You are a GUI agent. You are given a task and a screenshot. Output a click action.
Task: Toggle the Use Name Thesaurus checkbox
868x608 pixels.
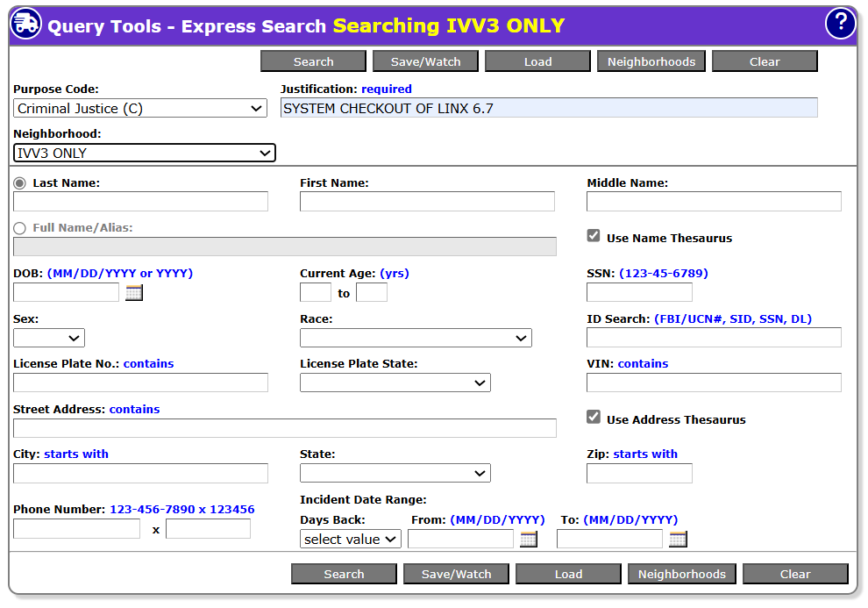pos(594,237)
